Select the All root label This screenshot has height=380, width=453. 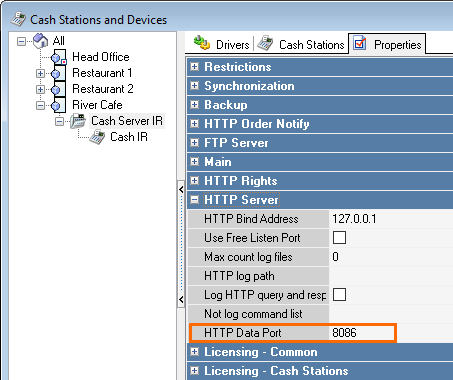[58, 41]
